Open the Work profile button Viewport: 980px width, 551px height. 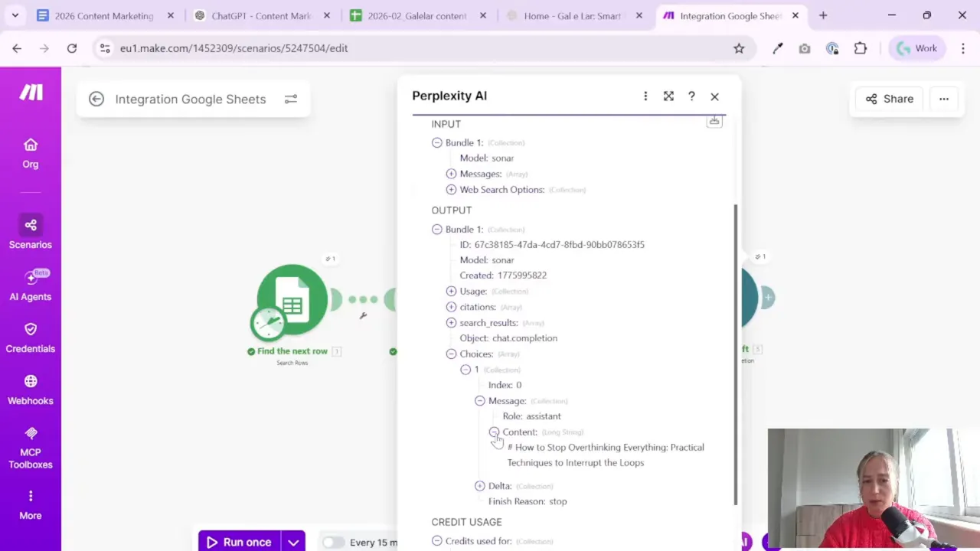pos(916,48)
